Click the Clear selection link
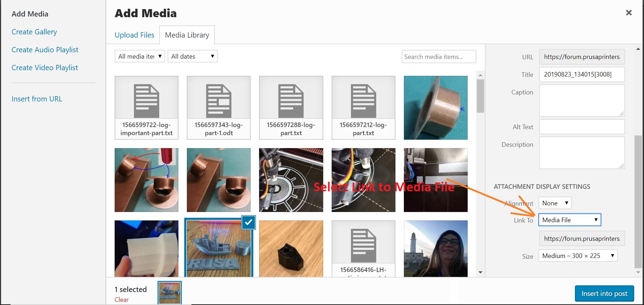644x305 pixels. (121, 300)
